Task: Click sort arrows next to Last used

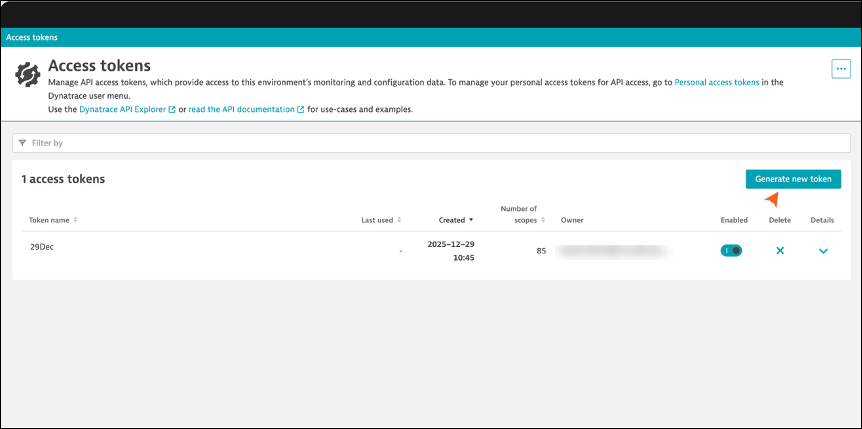Action: (400, 220)
